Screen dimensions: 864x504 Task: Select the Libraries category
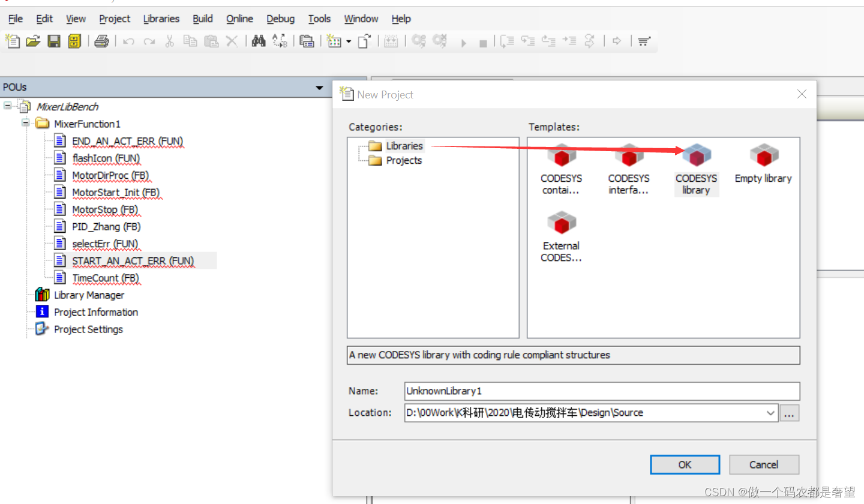[404, 146]
